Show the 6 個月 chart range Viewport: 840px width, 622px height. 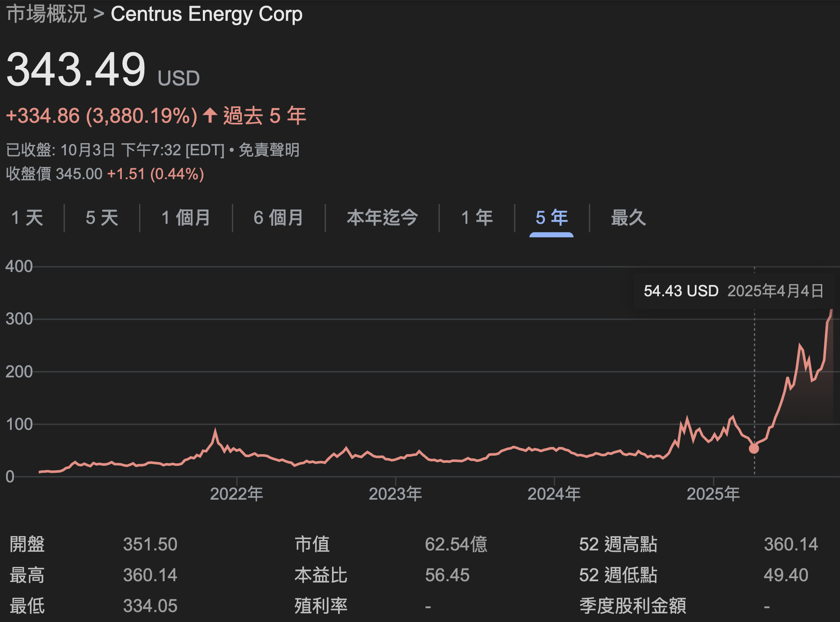[278, 218]
